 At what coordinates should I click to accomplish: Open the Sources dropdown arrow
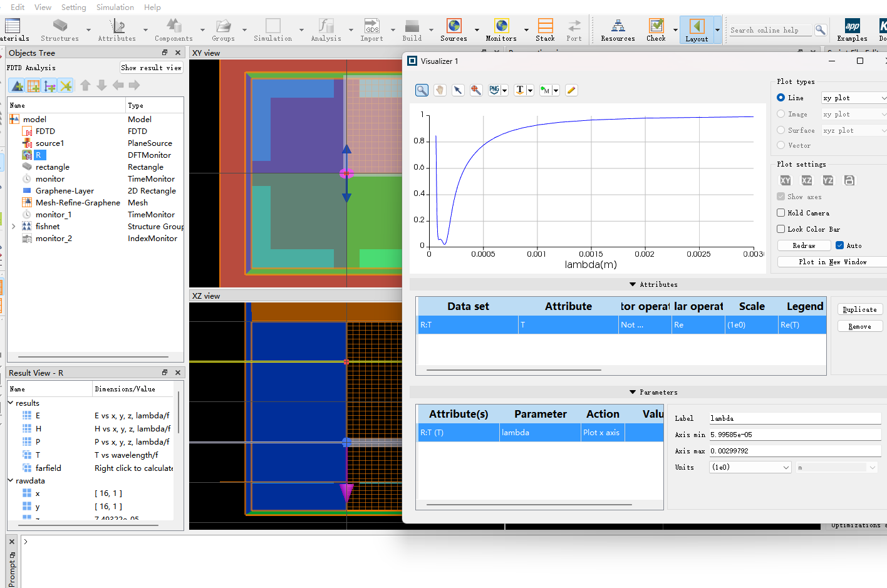[477, 30]
